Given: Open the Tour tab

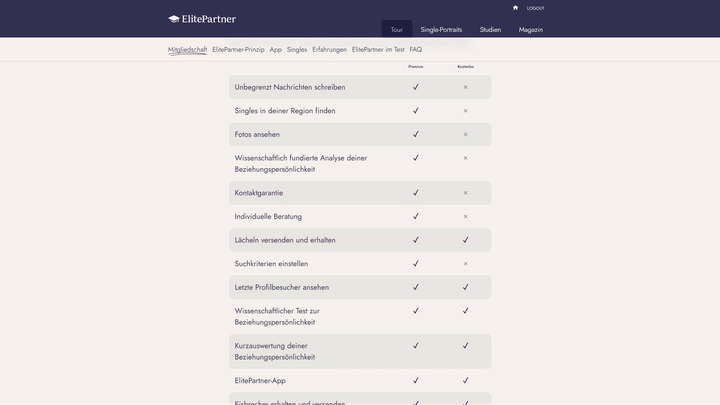Looking at the screenshot, I should coord(397,29).
